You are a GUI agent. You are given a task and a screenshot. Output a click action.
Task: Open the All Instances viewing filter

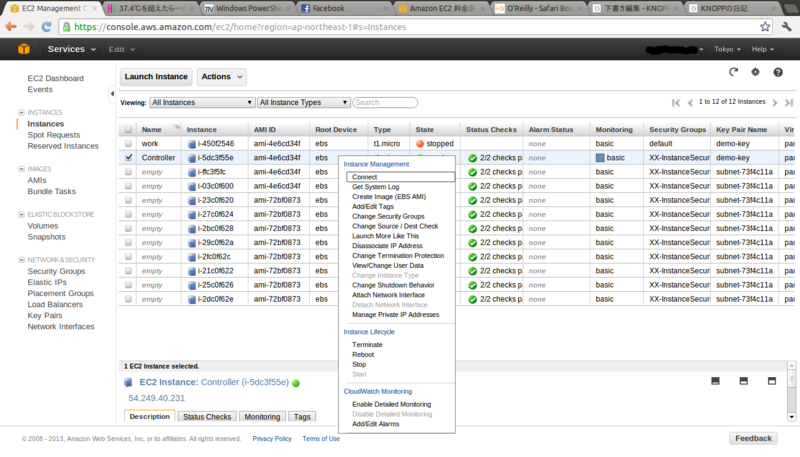pyautogui.click(x=202, y=103)
